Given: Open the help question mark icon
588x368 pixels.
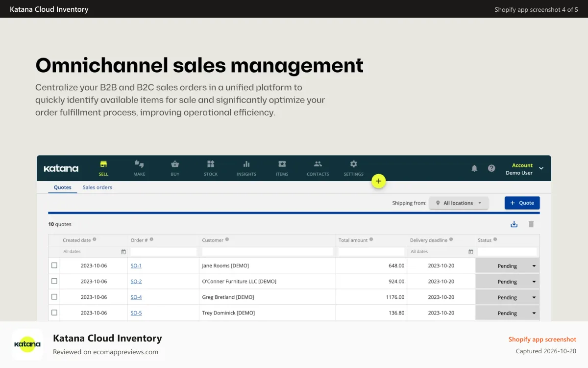Looking at the screenshot, I should 491,168.
